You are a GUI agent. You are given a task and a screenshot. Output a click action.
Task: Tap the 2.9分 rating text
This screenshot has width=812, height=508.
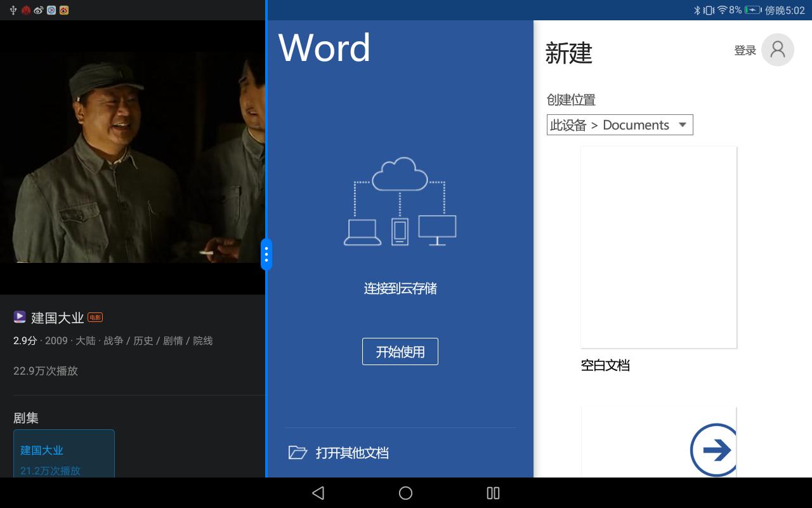(x=25, y=340)
